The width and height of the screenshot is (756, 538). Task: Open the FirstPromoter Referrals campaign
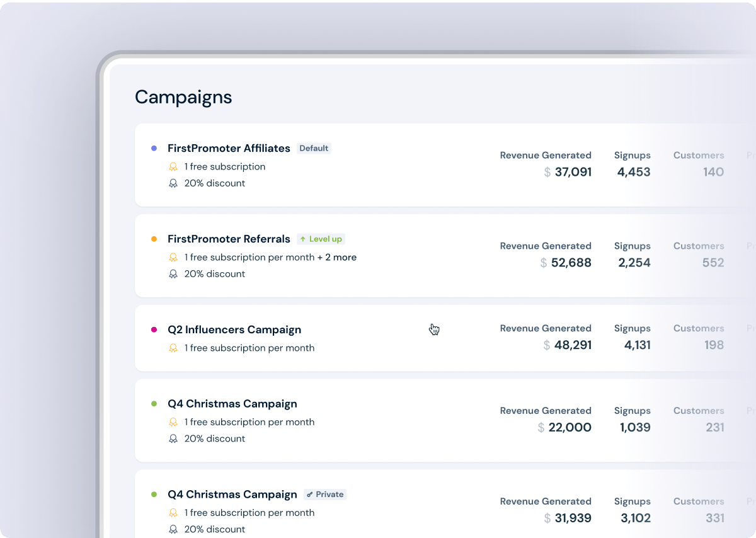pos(229,239)
